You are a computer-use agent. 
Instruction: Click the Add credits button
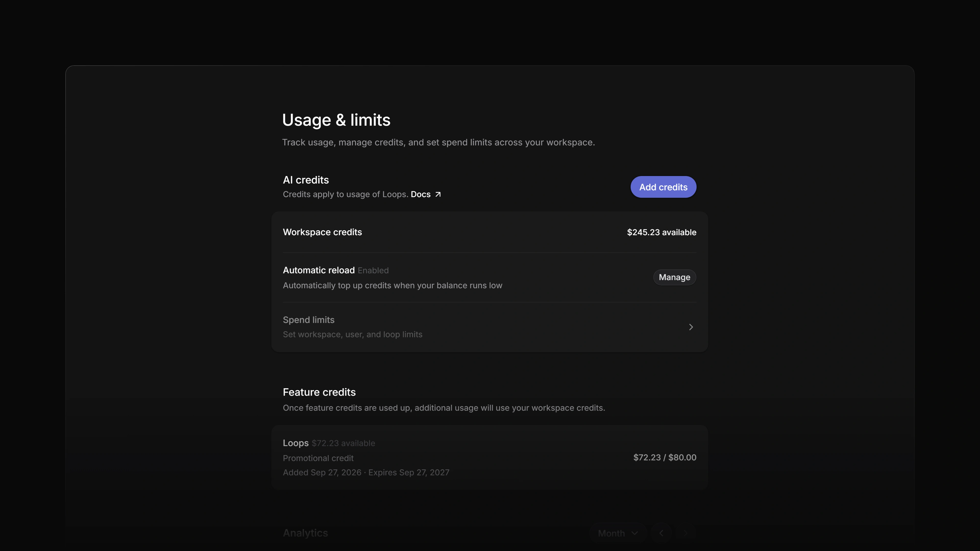point(663,187)
